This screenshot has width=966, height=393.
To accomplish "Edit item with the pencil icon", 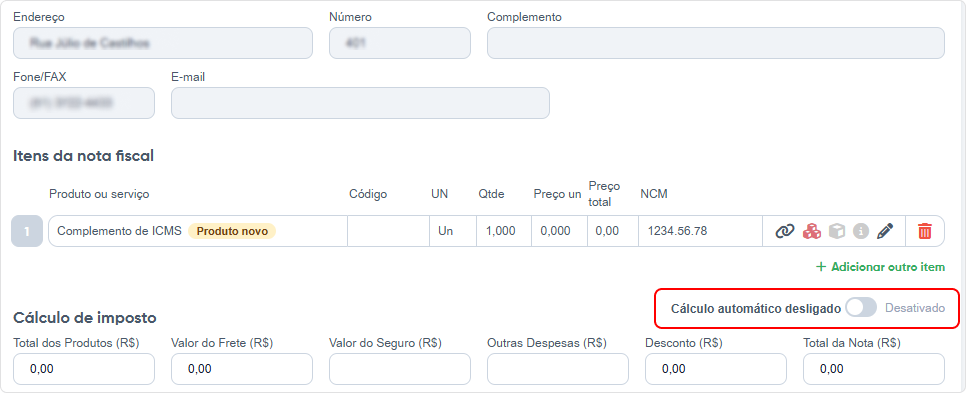I will pos(885,231).
